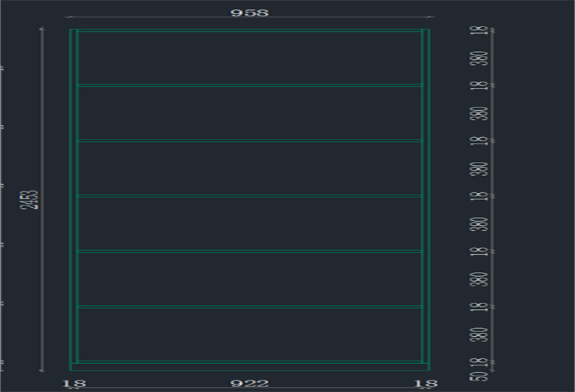Select the left vertical side panel
575x392 pixels.
point(74,197)
